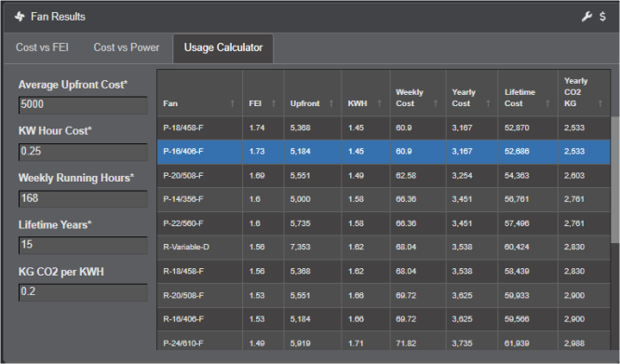This screenshot has height=364, width=620.
Task: Click the 54,363 lifetime cost cell
Action: (528, 176)
